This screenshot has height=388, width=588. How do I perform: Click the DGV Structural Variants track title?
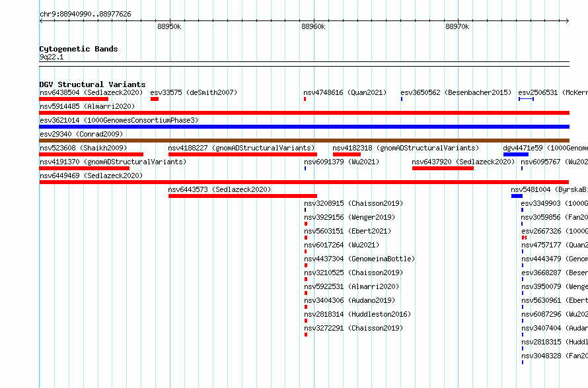(x=92, y=84)
